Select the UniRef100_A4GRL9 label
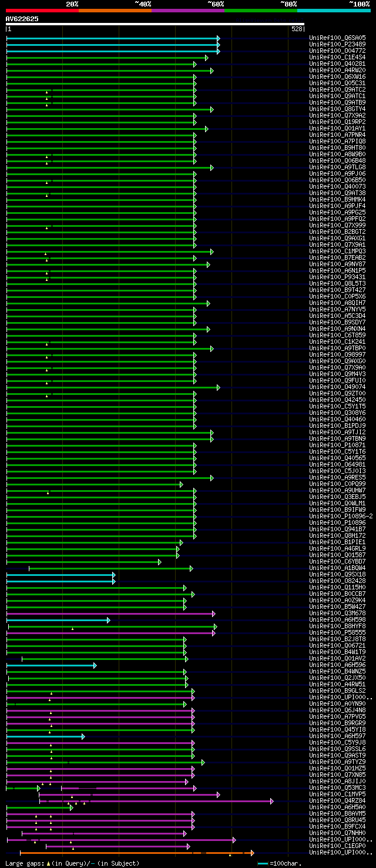This screenshot has width=376, height=868. (337, 549)
